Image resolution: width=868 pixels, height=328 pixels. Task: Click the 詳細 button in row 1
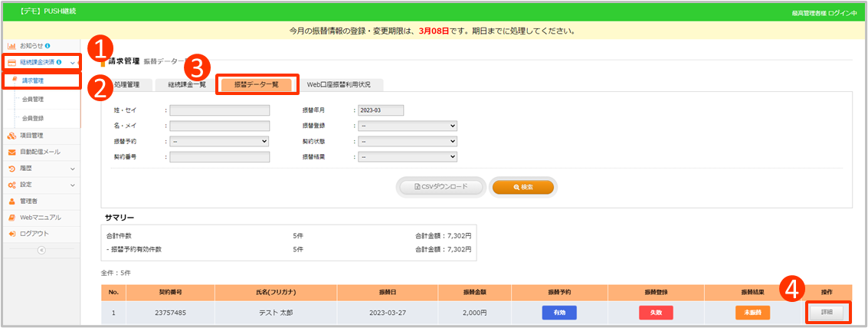point(826,313)
